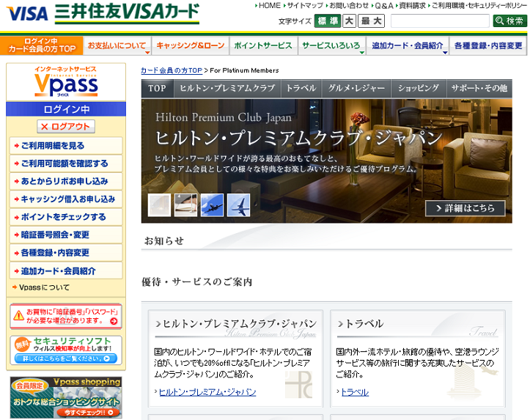530x420 pixels.
Task: Open the Vpassについて link
Action: (x=44, y=287)
